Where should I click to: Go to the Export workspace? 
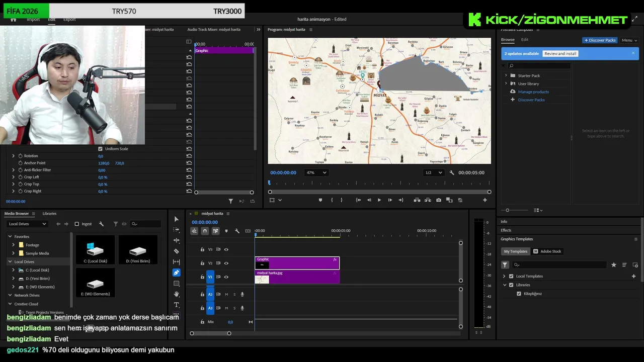(x=69, y=20)
